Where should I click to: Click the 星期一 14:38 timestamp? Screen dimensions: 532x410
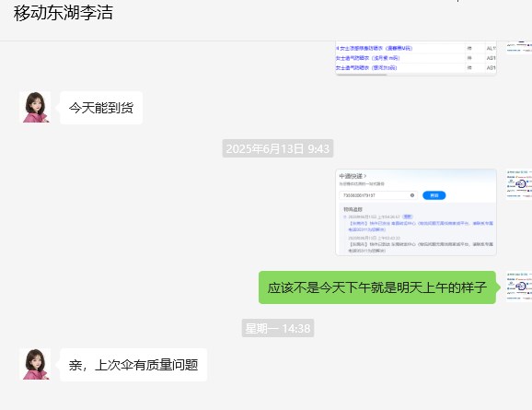click(278, 328)
